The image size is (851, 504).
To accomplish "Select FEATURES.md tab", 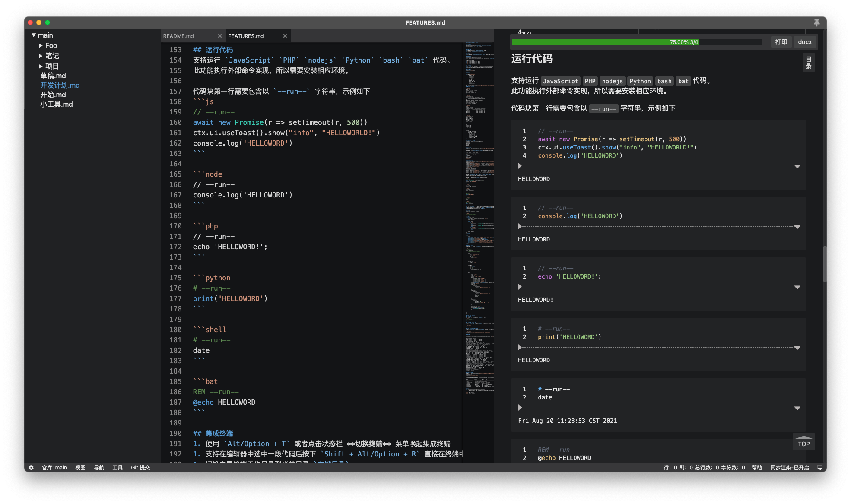I will 246,36.
